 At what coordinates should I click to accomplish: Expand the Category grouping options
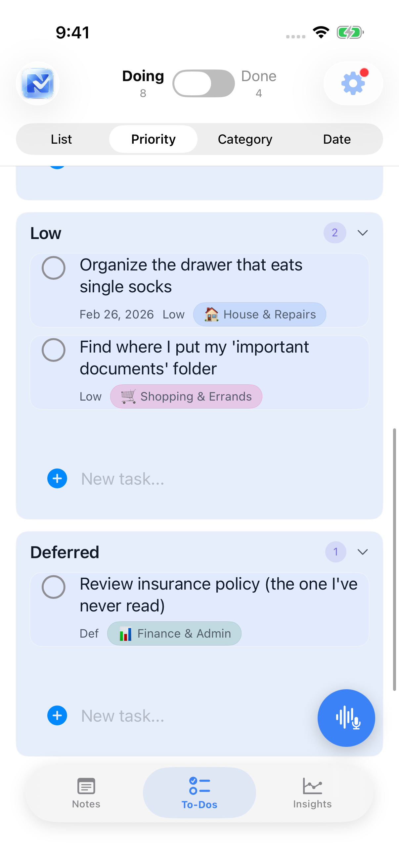pyautogui.click(x=245, y=139)
